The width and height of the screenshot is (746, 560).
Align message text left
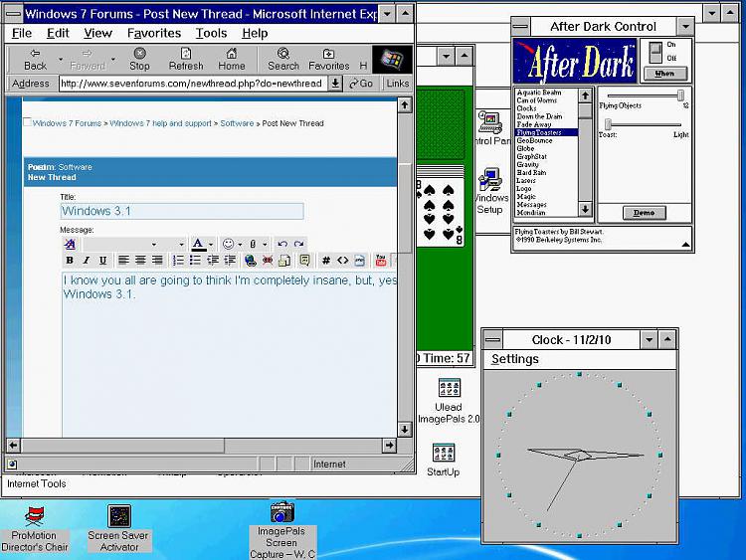[x=123, y=261]
